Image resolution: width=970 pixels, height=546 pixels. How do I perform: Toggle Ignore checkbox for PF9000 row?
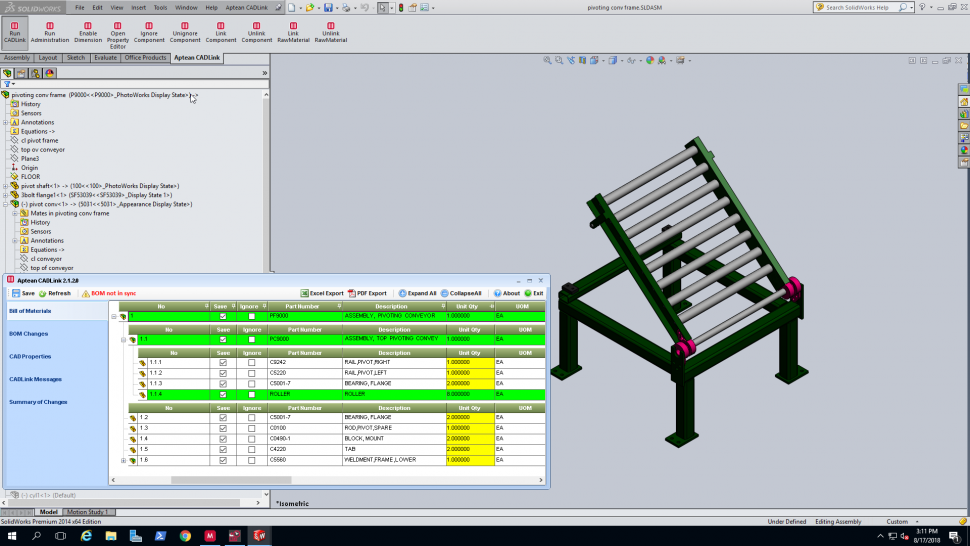point(251,316)
